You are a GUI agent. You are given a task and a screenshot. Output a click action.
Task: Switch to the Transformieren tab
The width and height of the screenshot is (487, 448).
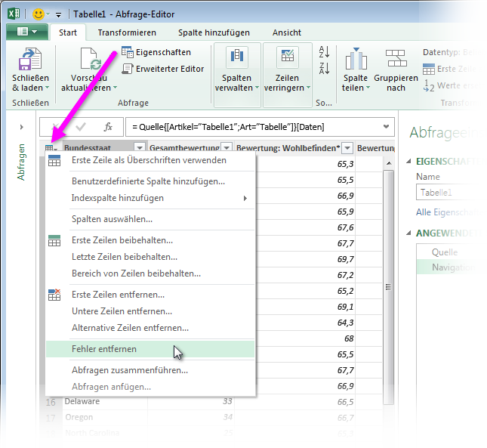[x=127, y=32]
